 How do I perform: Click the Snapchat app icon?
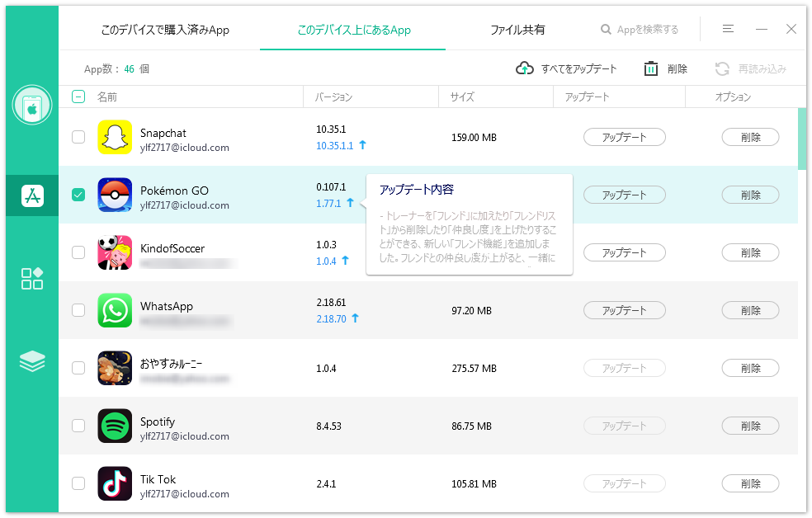tap(115, 137)
